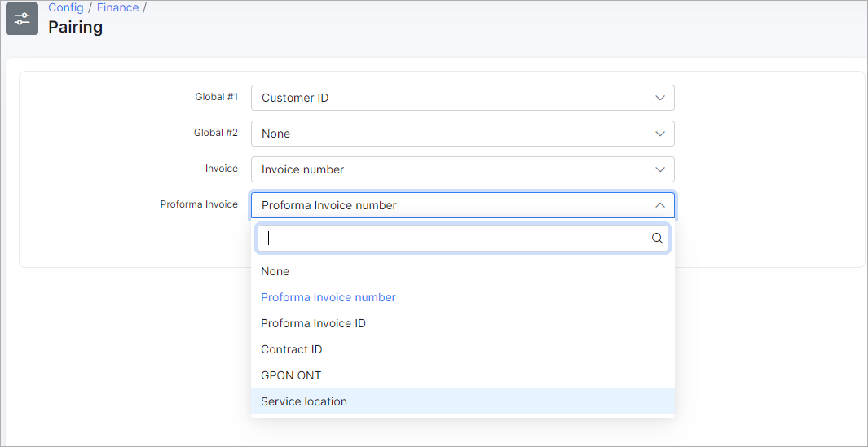Viewport: 868px width, 447px height.
Task: Go to Config breadcrumb link
Action: [66, 8]
